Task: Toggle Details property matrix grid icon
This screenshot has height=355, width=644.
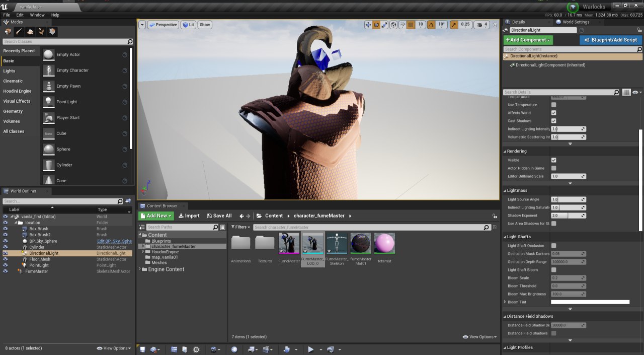Action: 626,93
